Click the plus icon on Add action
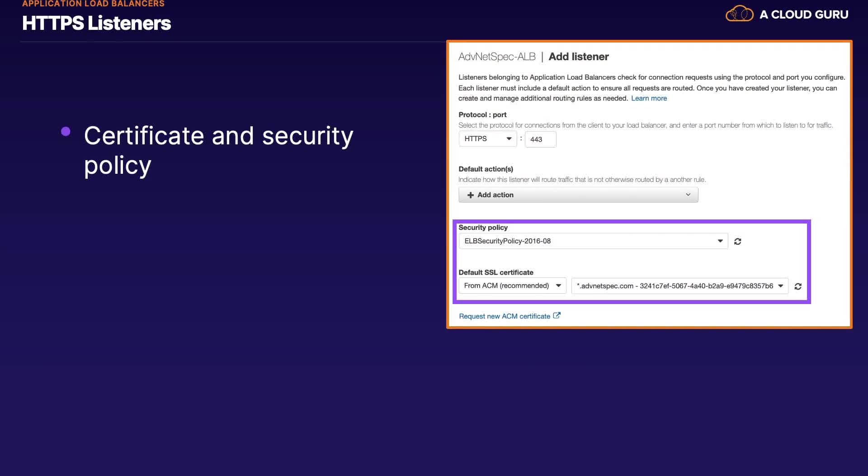868x476 pixels. click(471, 195)
